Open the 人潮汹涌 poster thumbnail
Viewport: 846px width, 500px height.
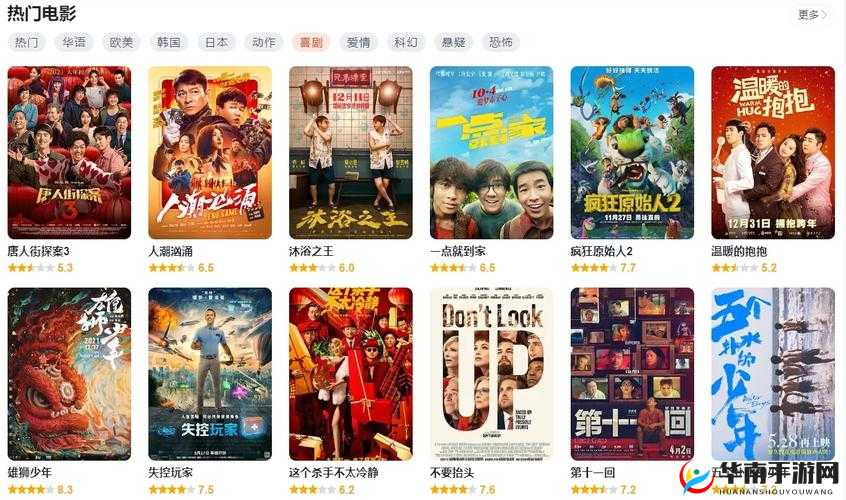tap(210, 152)
